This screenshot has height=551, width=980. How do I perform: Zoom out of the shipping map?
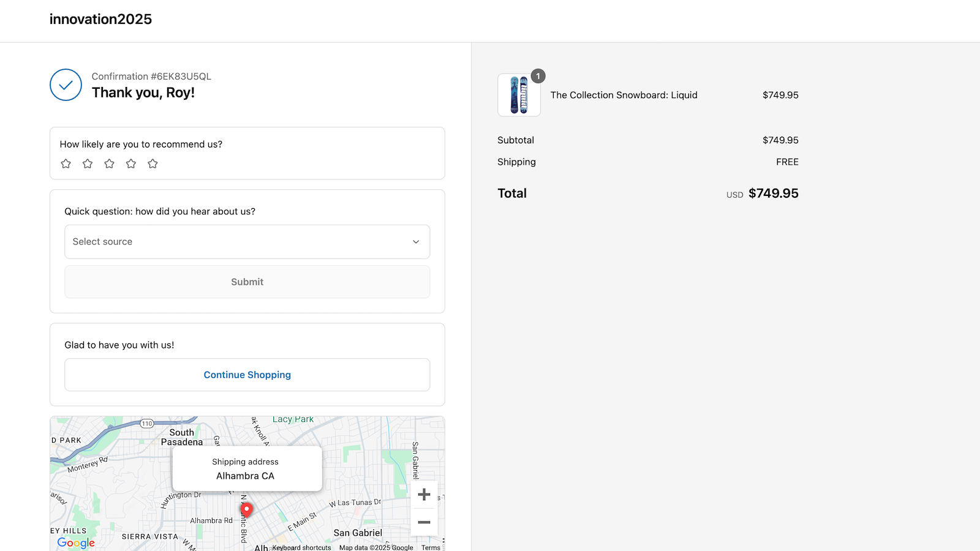(x=424, y=522)
